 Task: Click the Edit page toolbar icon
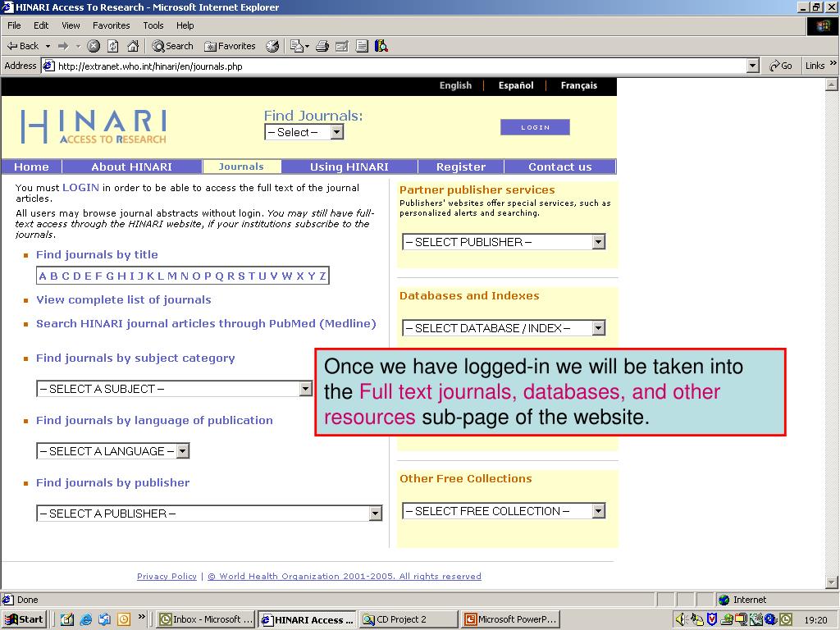(342, 46)
